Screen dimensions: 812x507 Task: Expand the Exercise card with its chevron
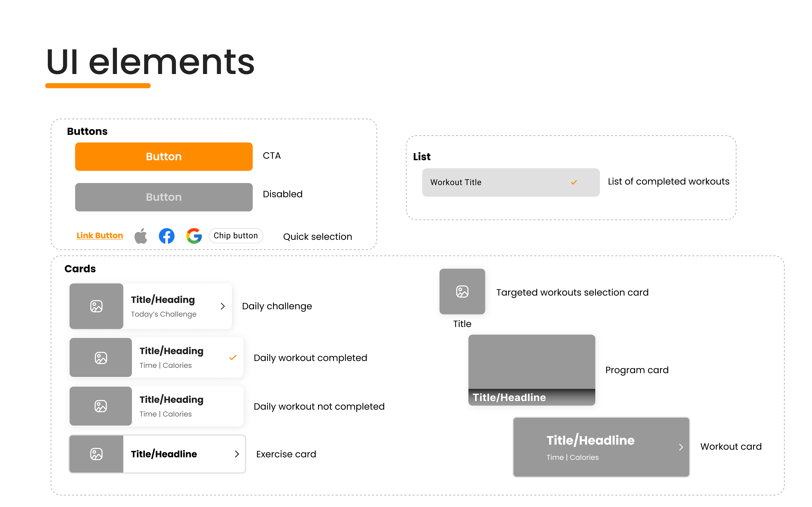[237, 454]
